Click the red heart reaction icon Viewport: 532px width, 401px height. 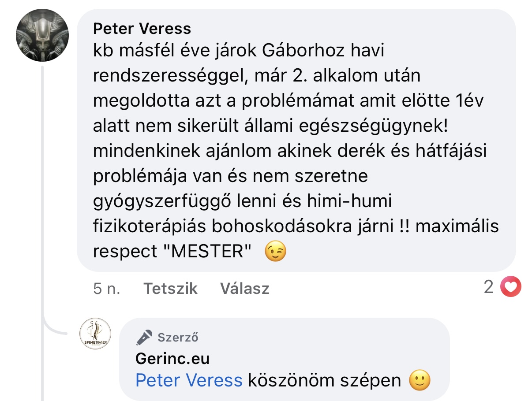[511, 288]
